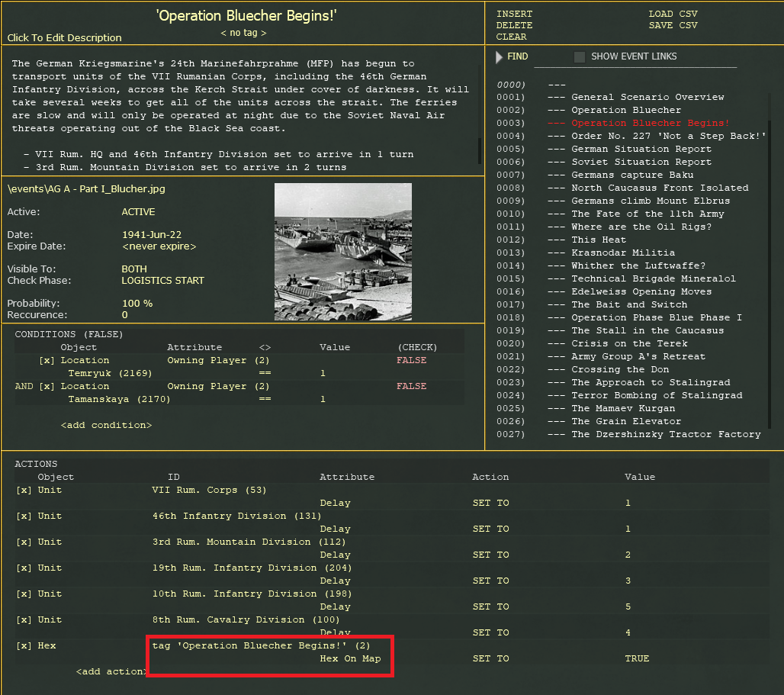Click the <add condition> link
The height and width of the screenshot is (695, 784).
point(106,426)
